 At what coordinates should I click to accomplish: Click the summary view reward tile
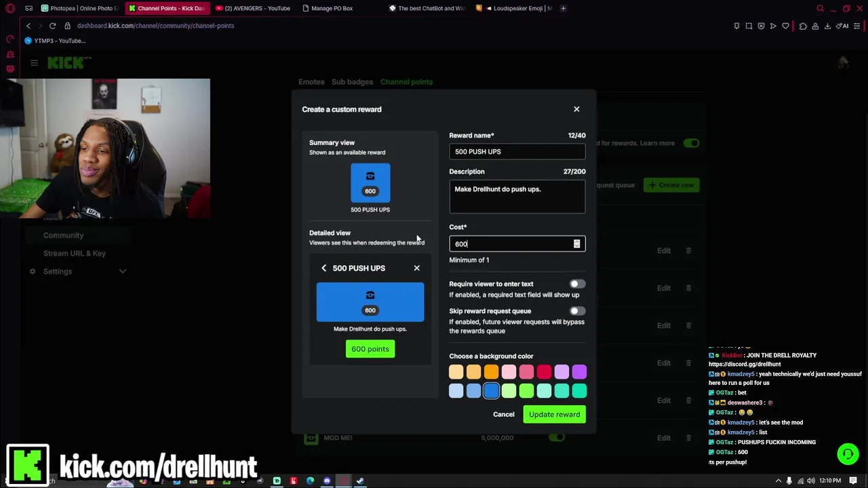point(370,183)
